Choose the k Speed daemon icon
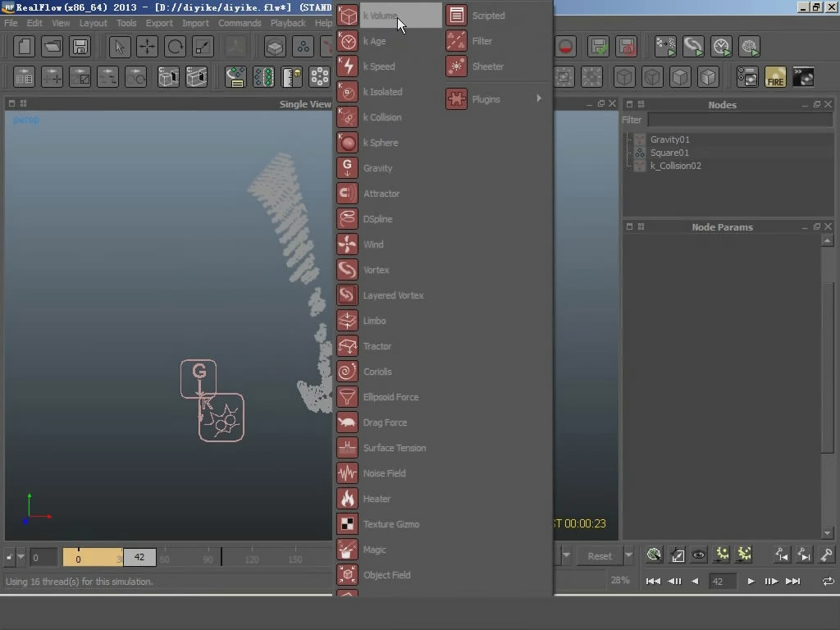This screenshot has width=840, height=630. (347, 66)
